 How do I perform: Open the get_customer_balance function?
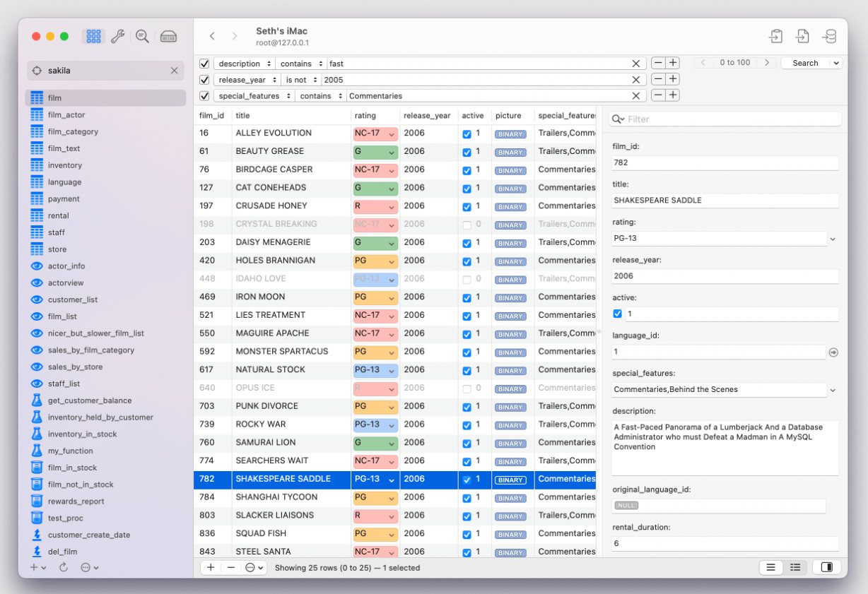[x=90, y=400]
